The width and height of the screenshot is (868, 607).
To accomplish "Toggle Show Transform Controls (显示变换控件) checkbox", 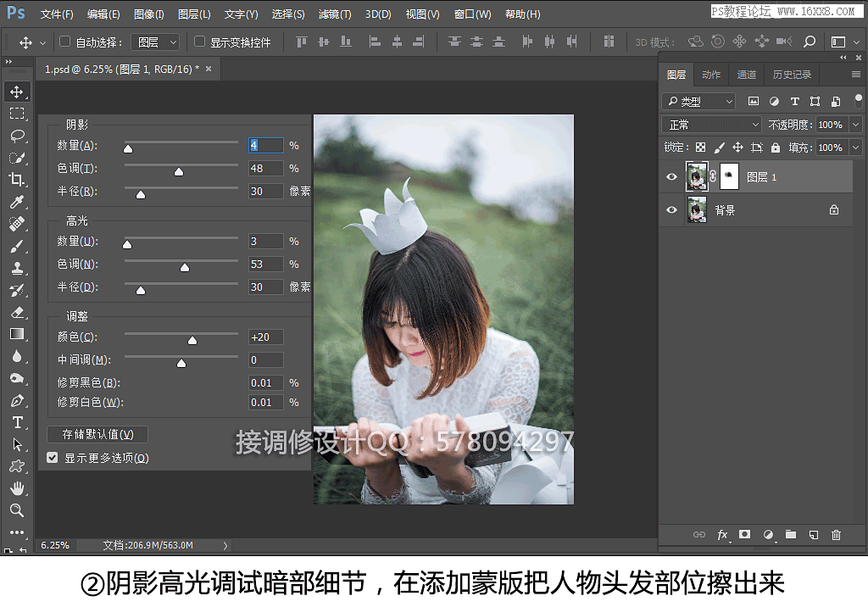I will click(x=200, y=42).
